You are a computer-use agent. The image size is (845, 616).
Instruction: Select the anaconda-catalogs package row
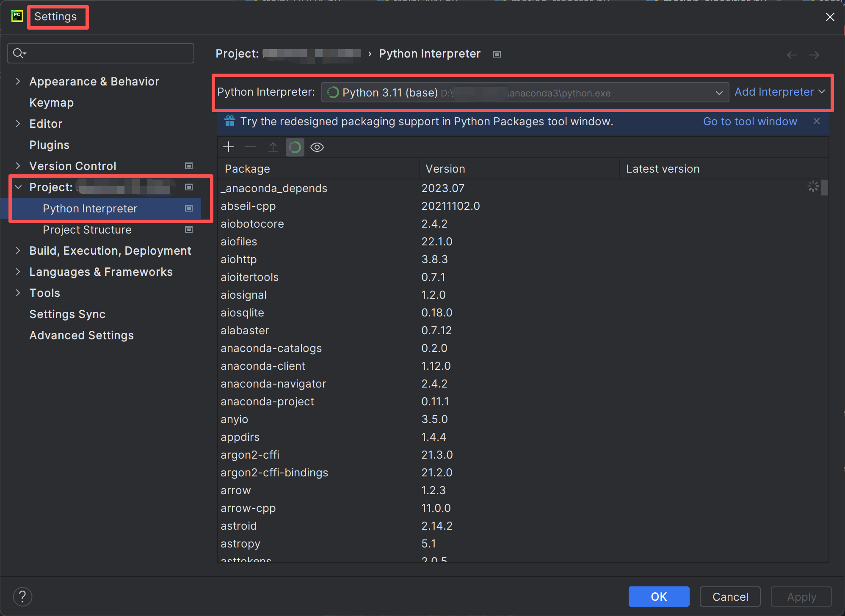tap(519, 348)
